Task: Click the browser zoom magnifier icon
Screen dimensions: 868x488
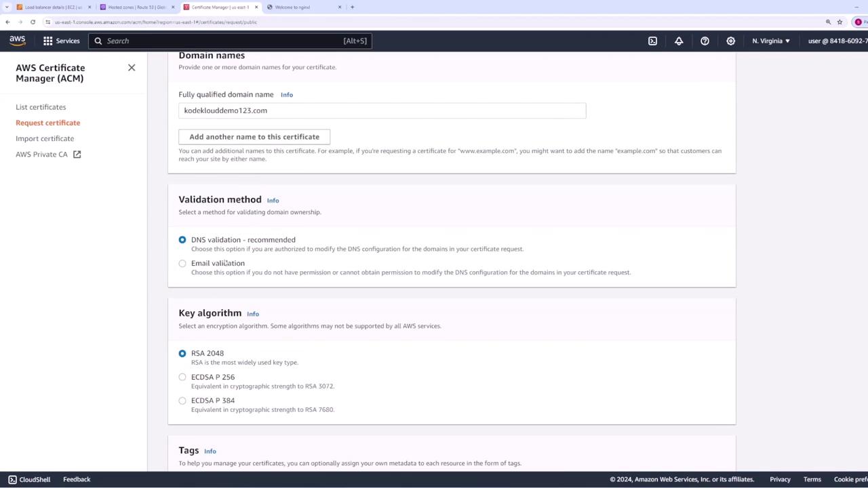Action: click(828, 22)
